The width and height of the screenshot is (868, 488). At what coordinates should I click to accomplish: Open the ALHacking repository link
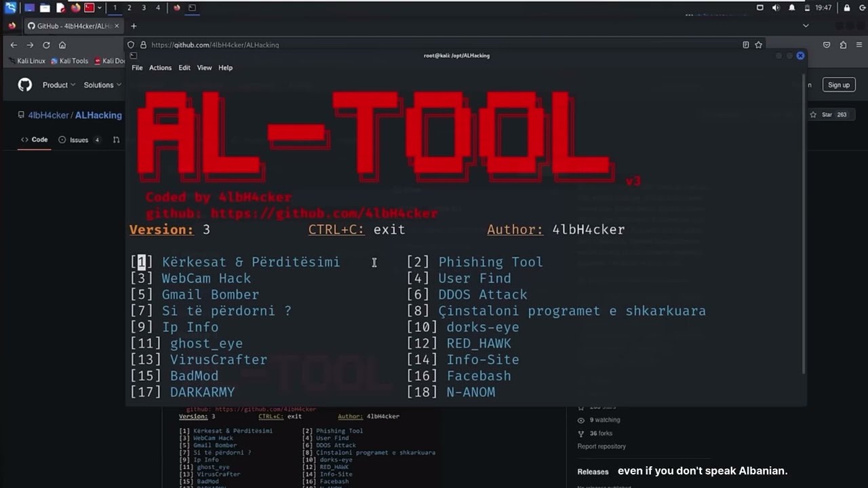point(98,115)
